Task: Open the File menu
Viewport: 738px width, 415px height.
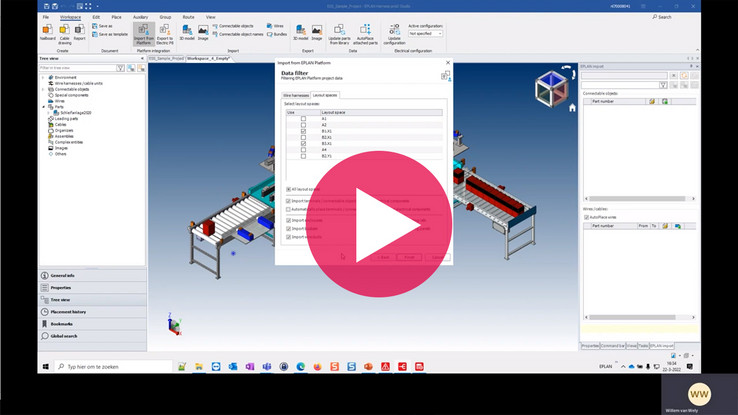Action: (46, 17)
